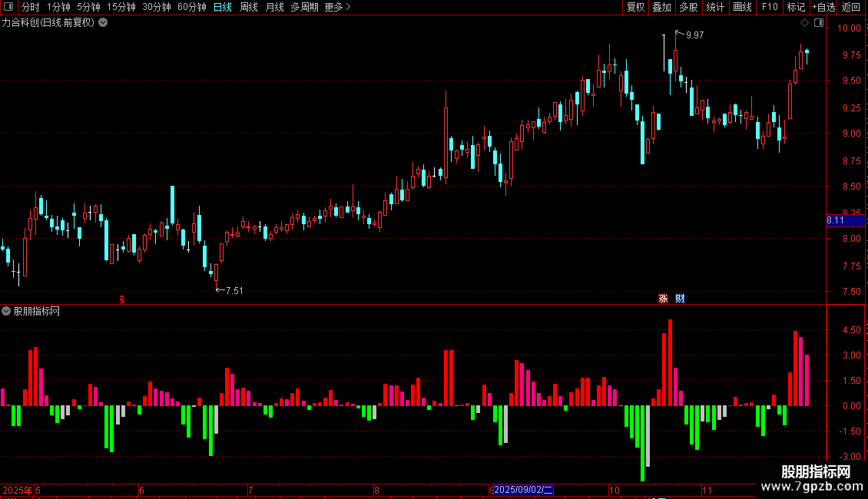868x499 pixels.
Task: Click the 叠加 overlay button
Action: (x=662, y=7)
